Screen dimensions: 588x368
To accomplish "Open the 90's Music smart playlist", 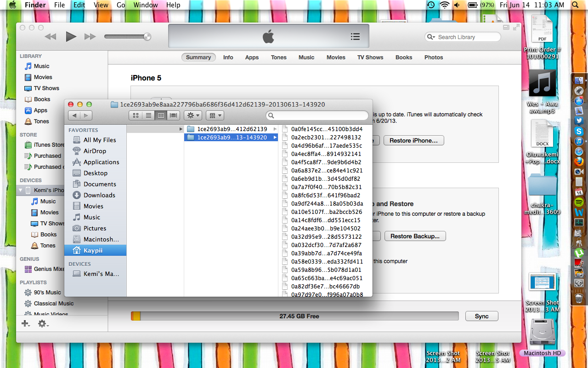I will click(47, 293).
